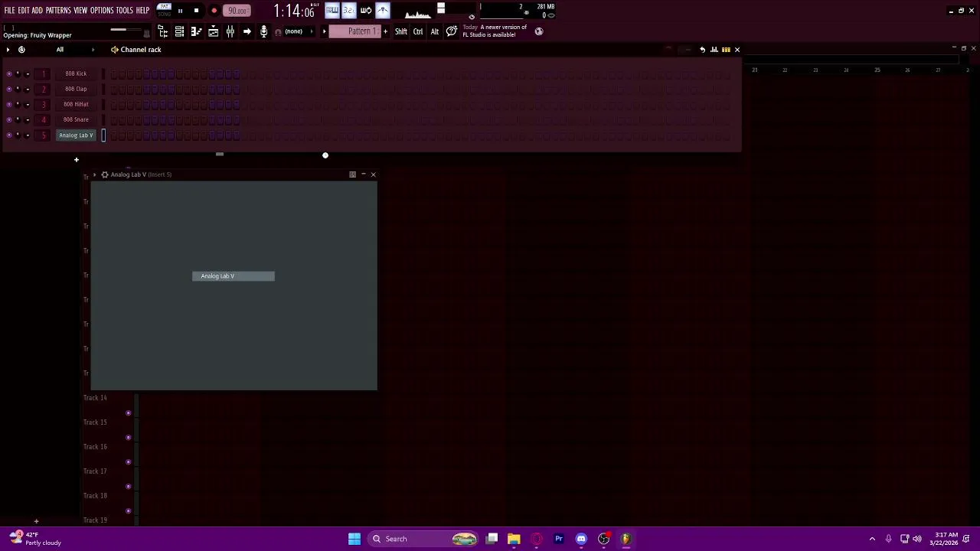Open File Explorer from the taskbar
This screenshot has width=980, height=551.
click(514, 539)
